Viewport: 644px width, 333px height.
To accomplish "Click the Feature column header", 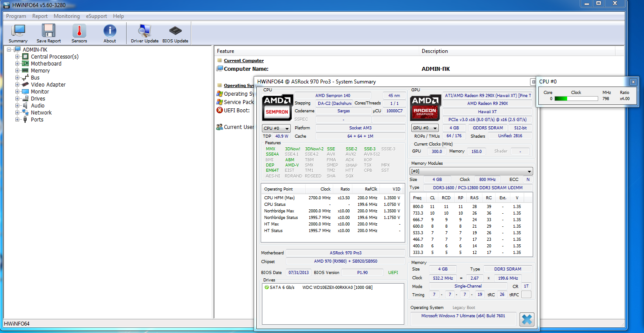I will click(317, 51).
